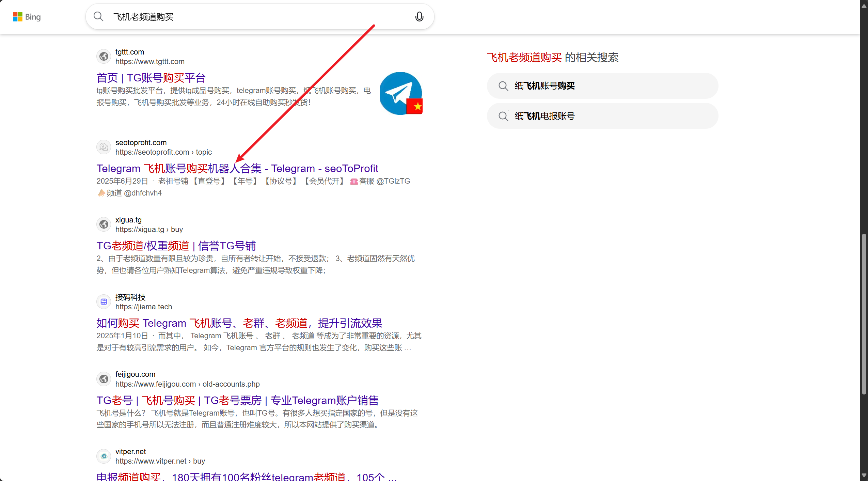Click the Bing logo

27,17
